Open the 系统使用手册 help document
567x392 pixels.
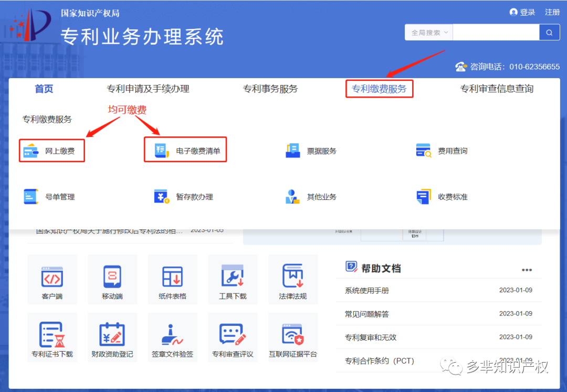pyautogui.click(x=366, y=291)
